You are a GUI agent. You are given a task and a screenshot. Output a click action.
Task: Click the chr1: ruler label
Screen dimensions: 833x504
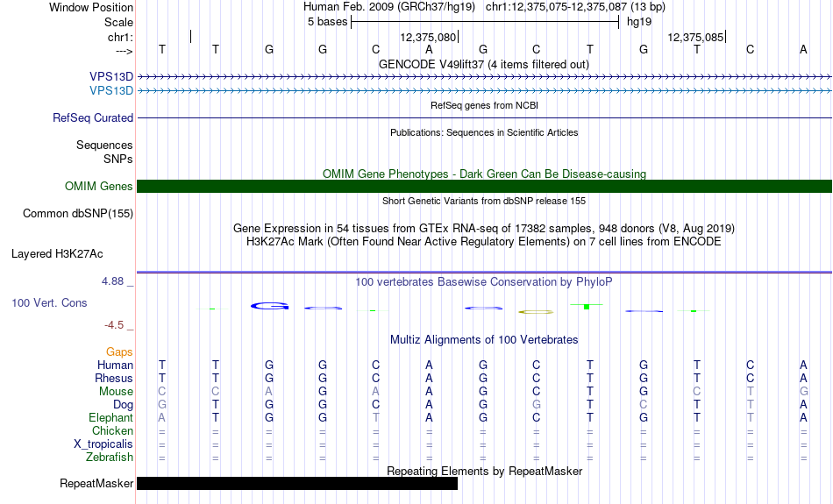[120, 37]
